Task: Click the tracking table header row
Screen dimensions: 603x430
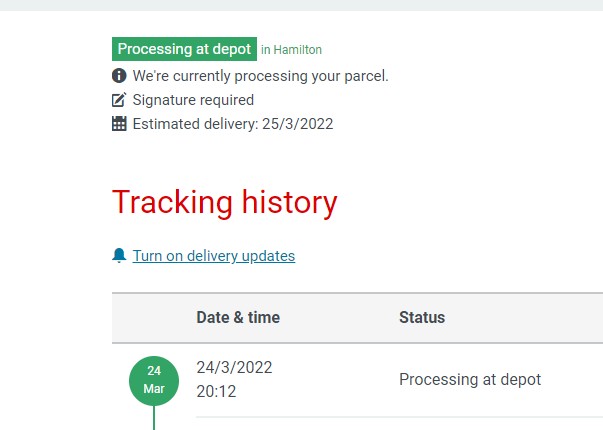Action: pyautogui.click(x=357, y=318)
